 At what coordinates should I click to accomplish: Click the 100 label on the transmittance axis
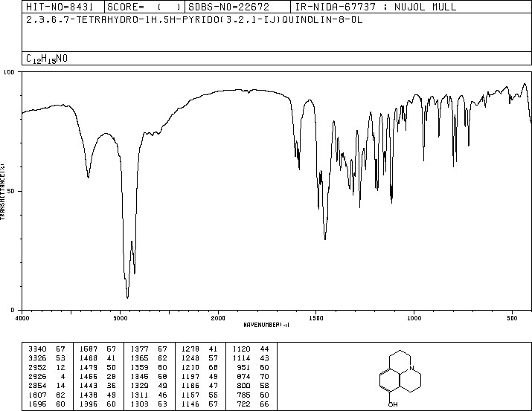[9, 72]
